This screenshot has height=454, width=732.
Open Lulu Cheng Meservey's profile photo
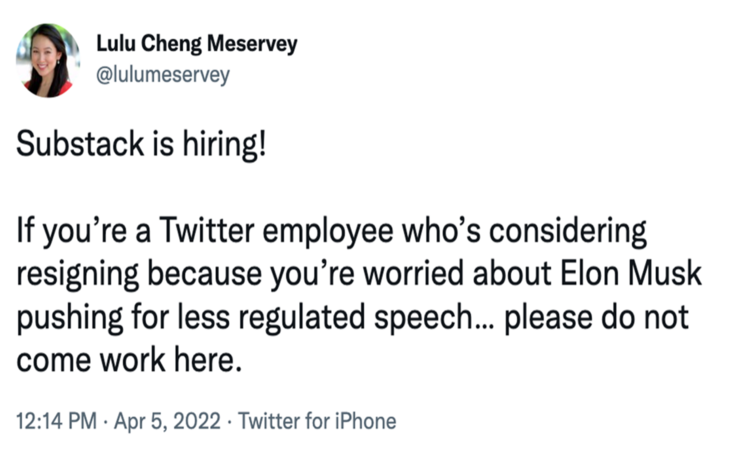(47, 60)
